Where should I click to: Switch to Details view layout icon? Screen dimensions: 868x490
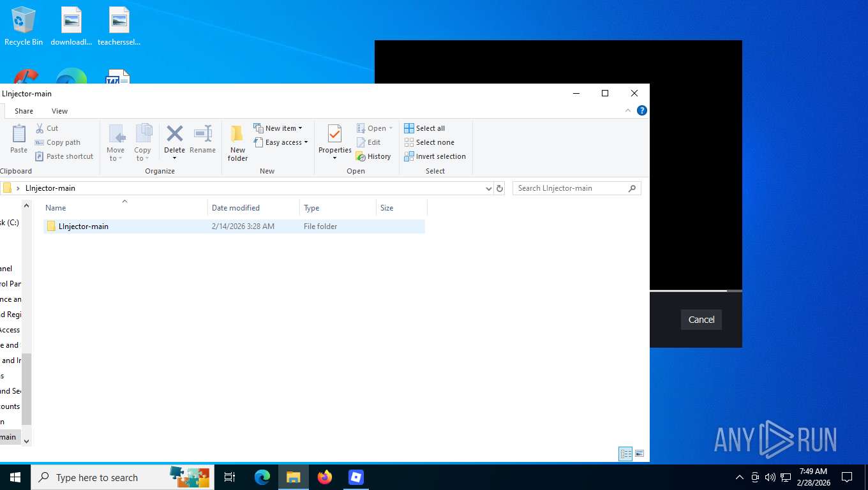[x=625, y=454]
